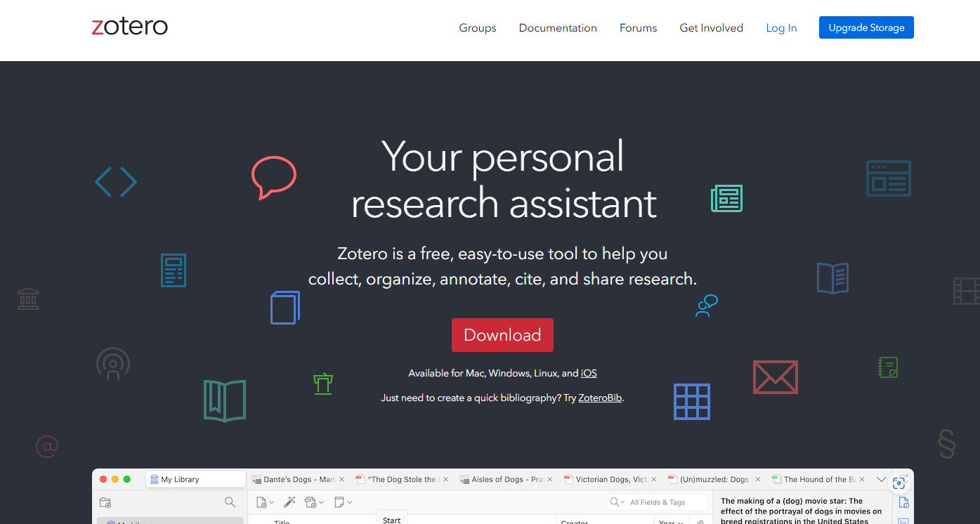Close the (Un)muzzled: Dogs tab

pyautogui.click(x=758, y=480)
